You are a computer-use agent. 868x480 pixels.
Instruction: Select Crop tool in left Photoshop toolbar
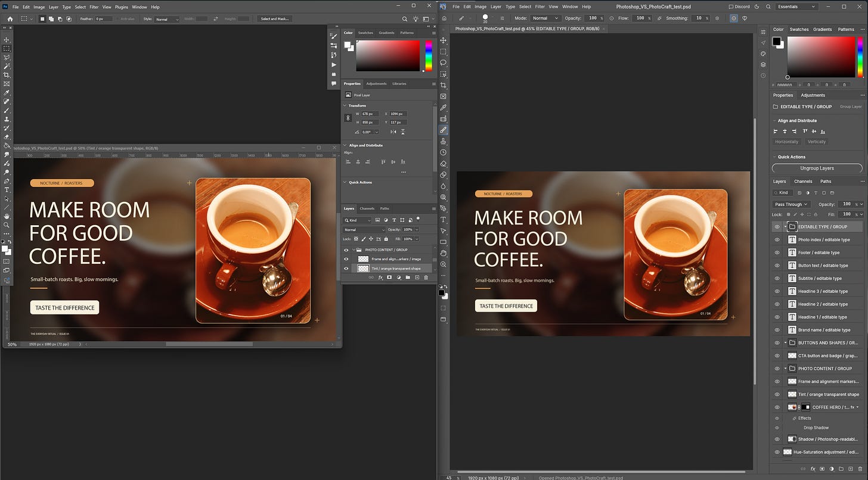(x=7, y=75)
